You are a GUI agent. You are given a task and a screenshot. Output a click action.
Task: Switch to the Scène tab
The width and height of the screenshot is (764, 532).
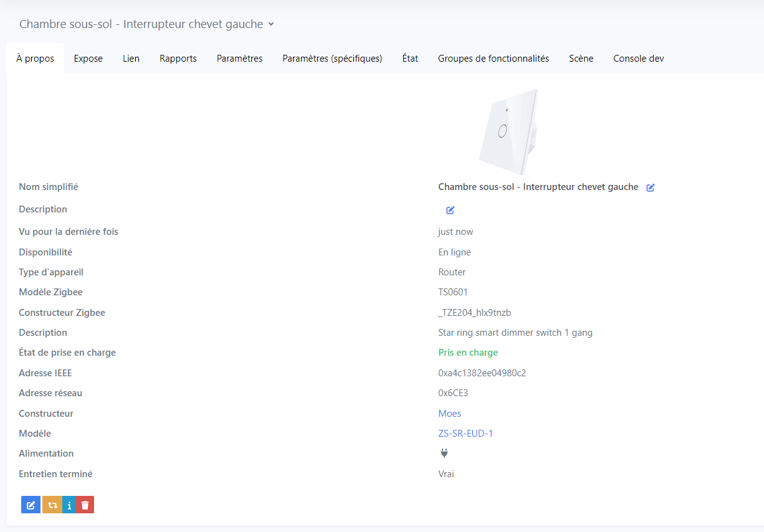coord(581,59)
